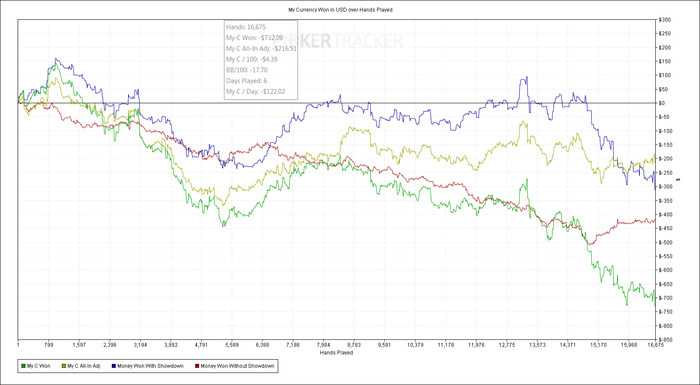
Task: Click the 799 x-axis tick label
Action: coord(49,345)
